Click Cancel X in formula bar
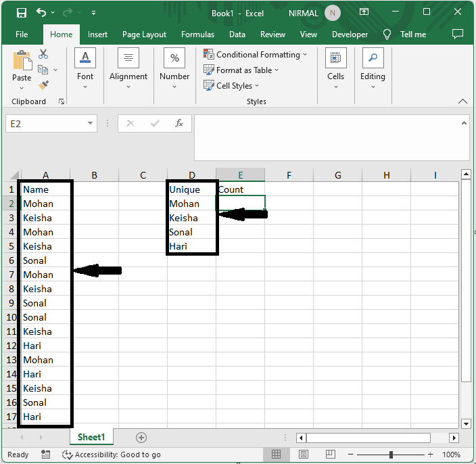 point(130,123)
